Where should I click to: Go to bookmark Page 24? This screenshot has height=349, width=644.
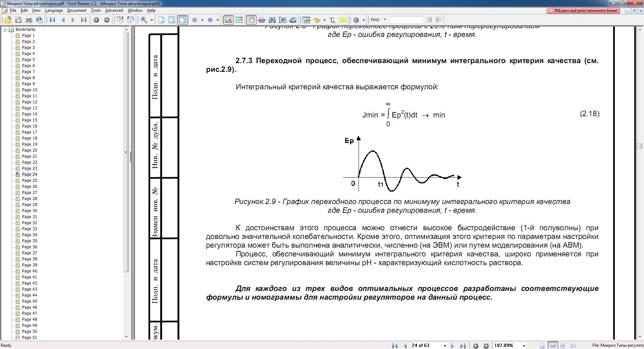tap(30, 174)
